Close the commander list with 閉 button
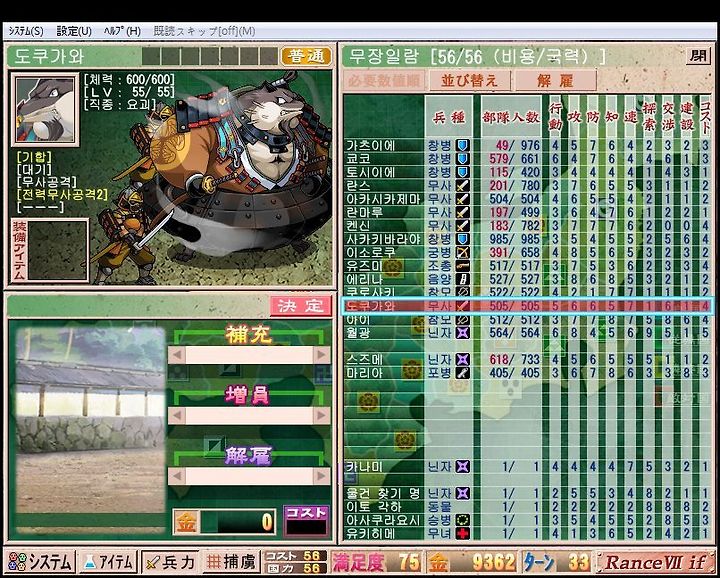The image size is (720, 578). [698, 56]
